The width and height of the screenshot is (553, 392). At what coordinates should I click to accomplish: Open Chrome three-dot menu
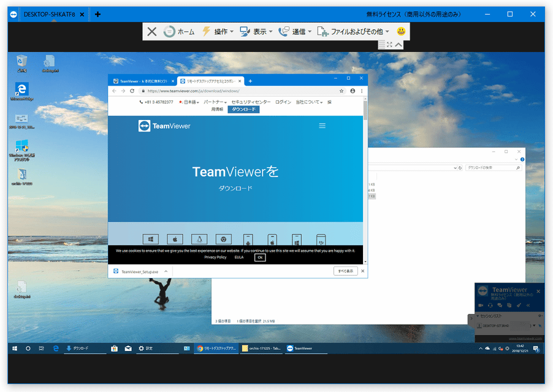coord(362,91)
